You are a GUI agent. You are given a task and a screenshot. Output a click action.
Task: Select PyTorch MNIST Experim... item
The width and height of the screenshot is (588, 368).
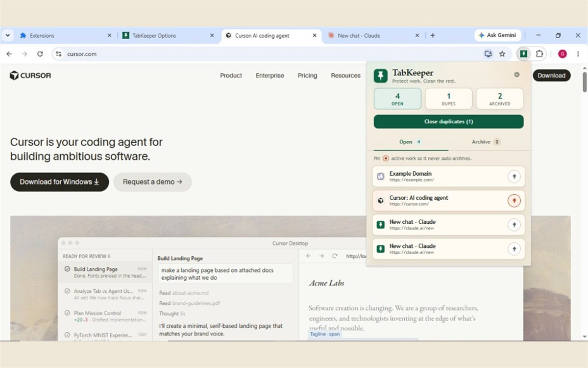[x=105, y=336]
